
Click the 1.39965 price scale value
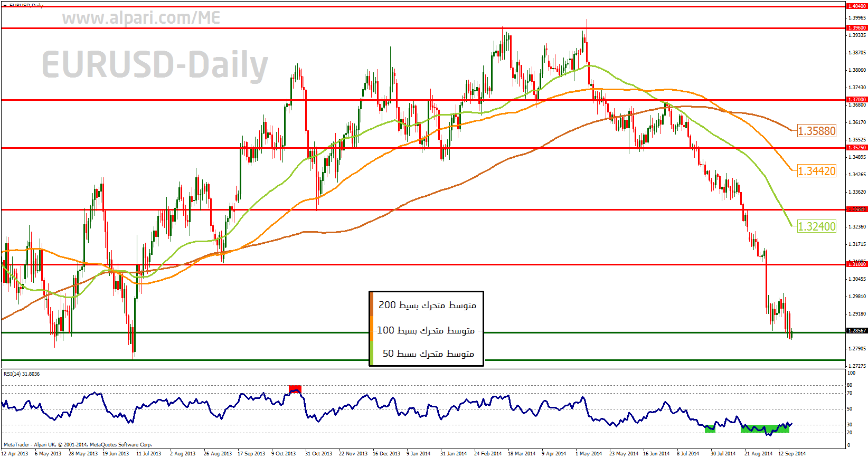pos(857,18)
